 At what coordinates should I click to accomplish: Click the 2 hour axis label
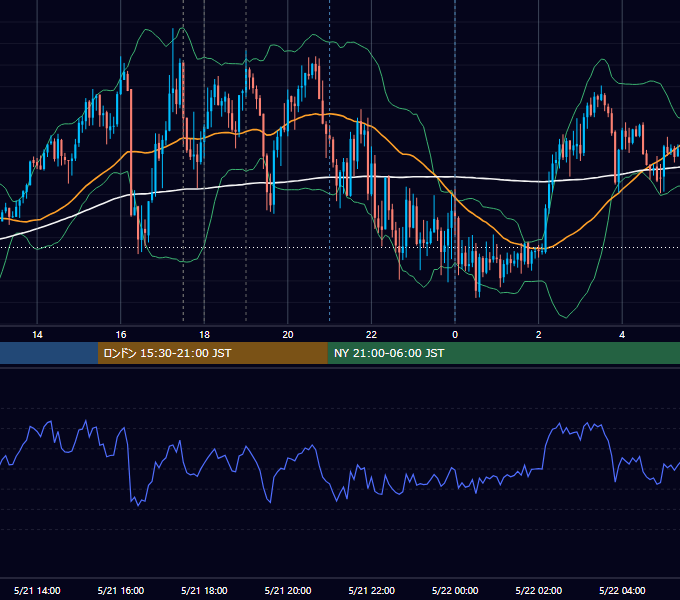click(539, 335)
